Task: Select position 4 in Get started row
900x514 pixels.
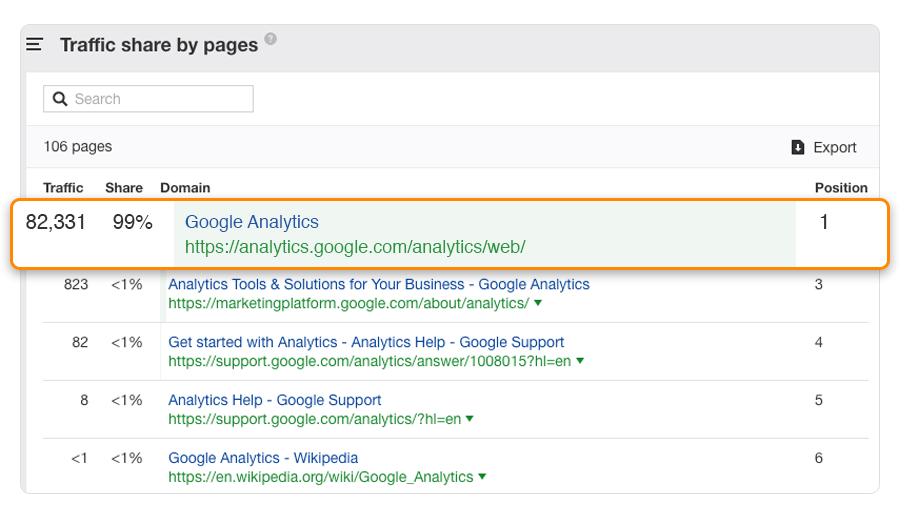Action: click(x=818, y=342)
